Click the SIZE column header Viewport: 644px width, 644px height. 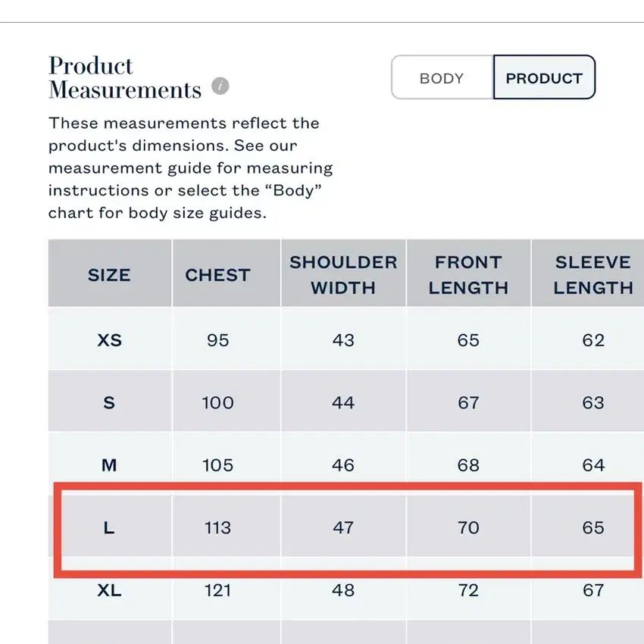click(x=110, y=274)
